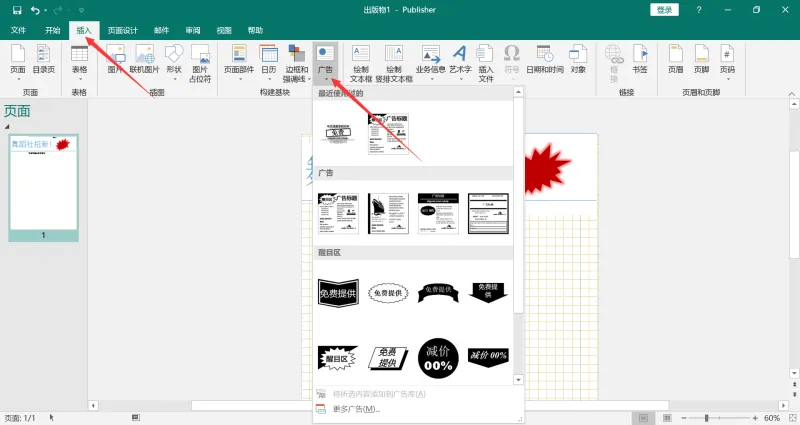
Task: Select the 减价 00% circle attention getter
Action: point(438,358)
